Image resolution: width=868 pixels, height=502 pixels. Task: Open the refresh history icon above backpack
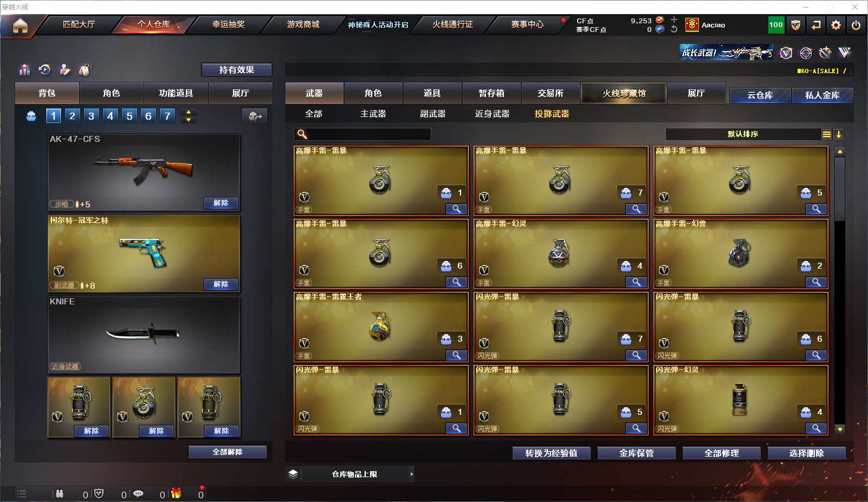[45, 69]
